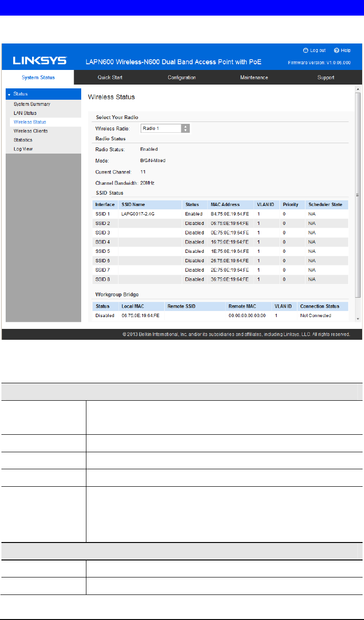The height and width of the screenshot is (620, 364).
Task: Click Local MAC 66:75:0E:19:64:FE
Action: tap(140, 315)
